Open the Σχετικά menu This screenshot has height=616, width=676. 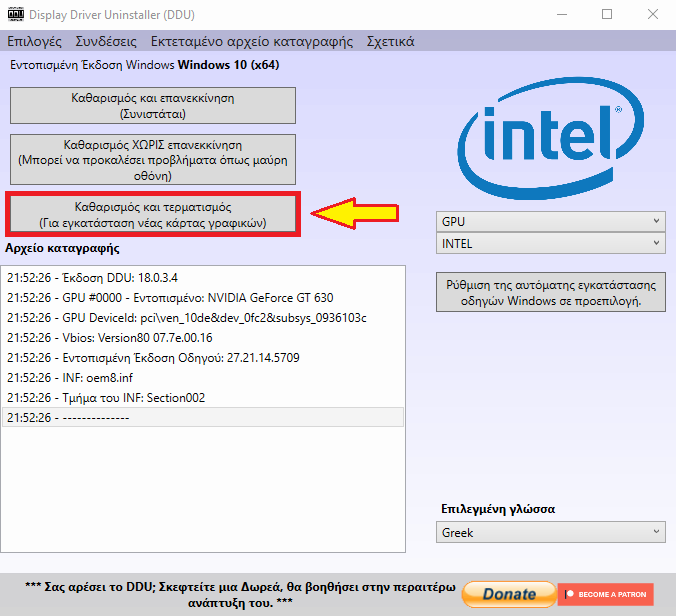click(x=390, y=41)
